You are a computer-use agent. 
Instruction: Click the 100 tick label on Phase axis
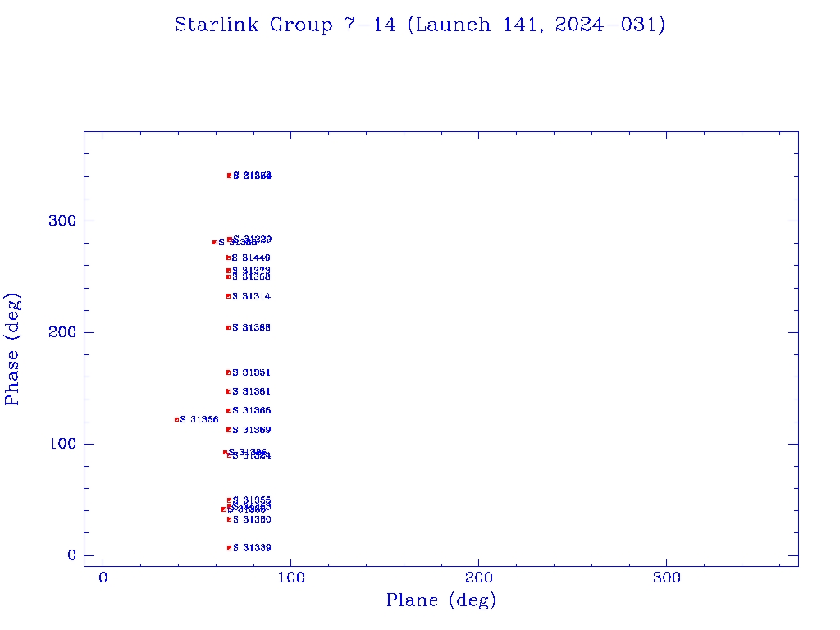[x=62, y=444]
